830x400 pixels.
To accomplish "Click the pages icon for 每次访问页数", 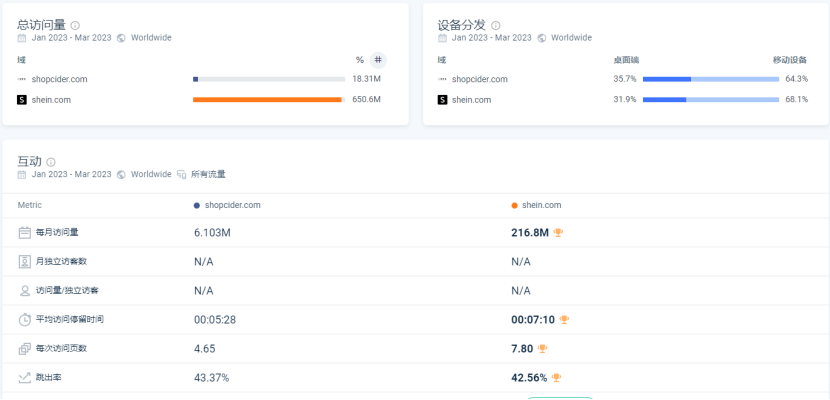I will pyautogui.click(x=25, y=348).
